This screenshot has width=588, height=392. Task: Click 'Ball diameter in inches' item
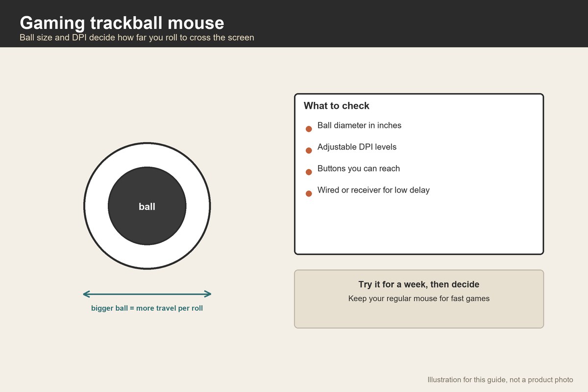tap(359, 125)
